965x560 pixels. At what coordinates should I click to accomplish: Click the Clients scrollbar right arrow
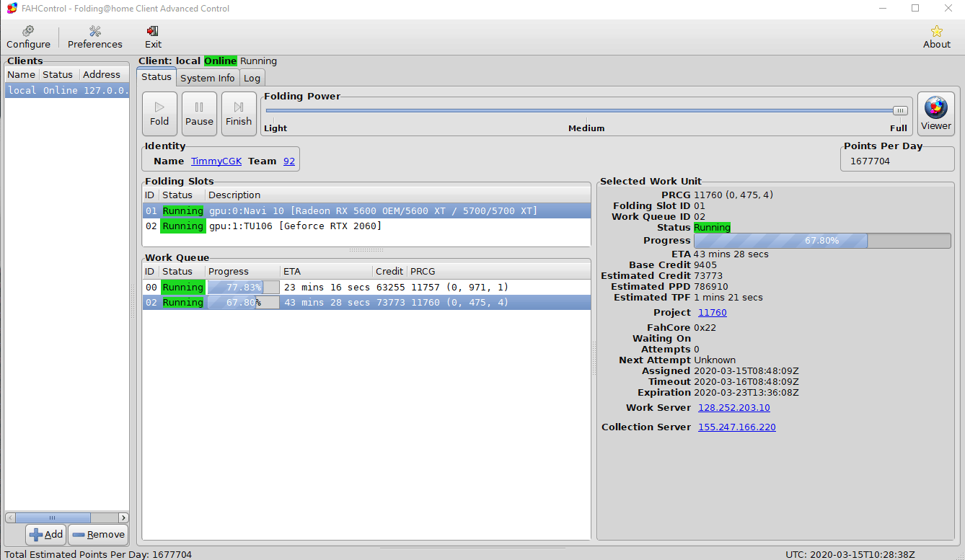(123, 517)
